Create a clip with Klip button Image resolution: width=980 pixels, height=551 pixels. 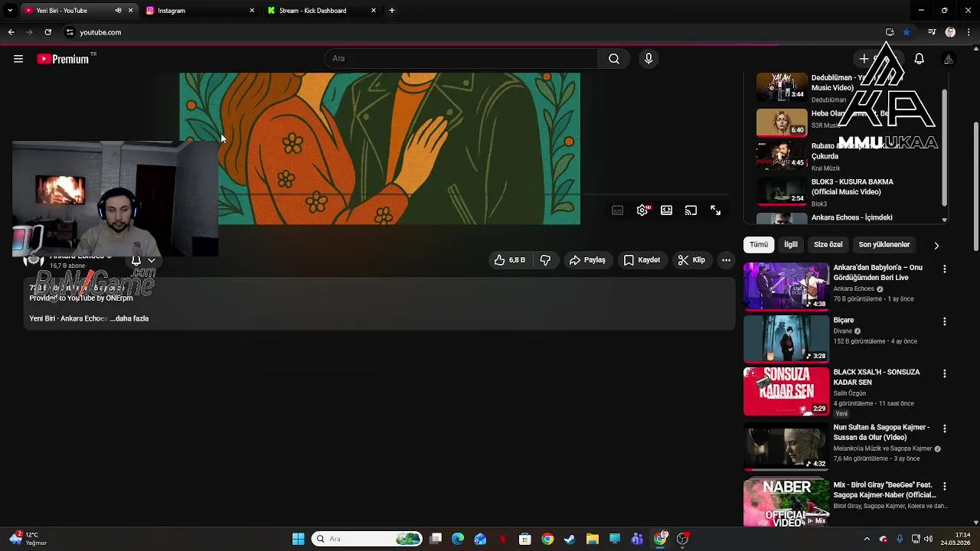pos(691,260)
